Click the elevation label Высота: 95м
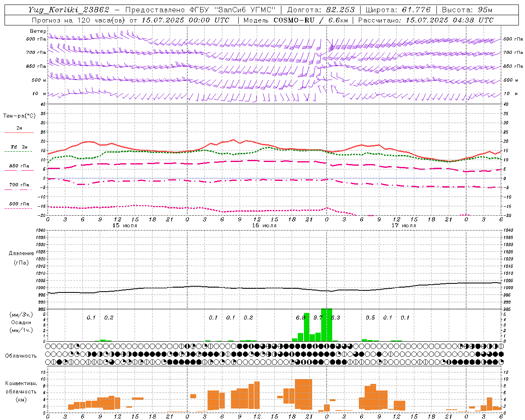 pos(467,10)
